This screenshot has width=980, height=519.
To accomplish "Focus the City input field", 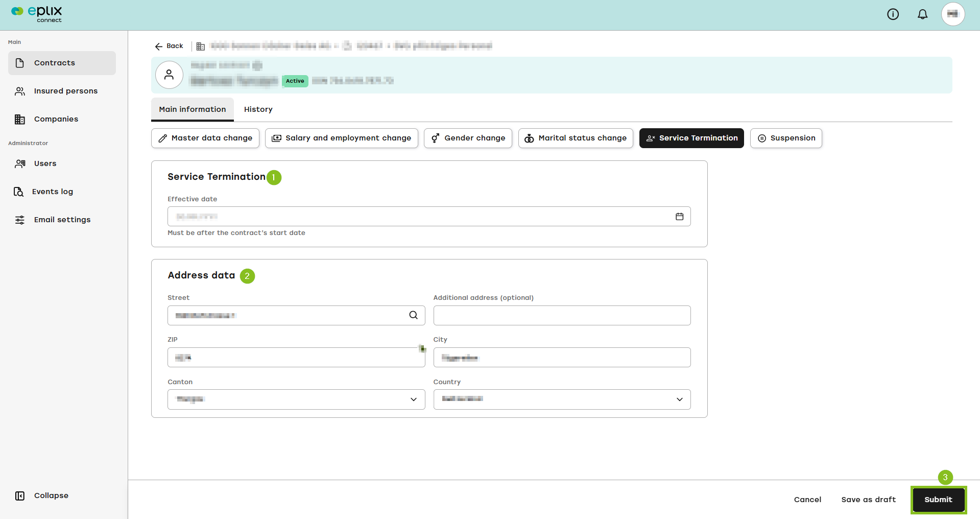I will [562, 358].
